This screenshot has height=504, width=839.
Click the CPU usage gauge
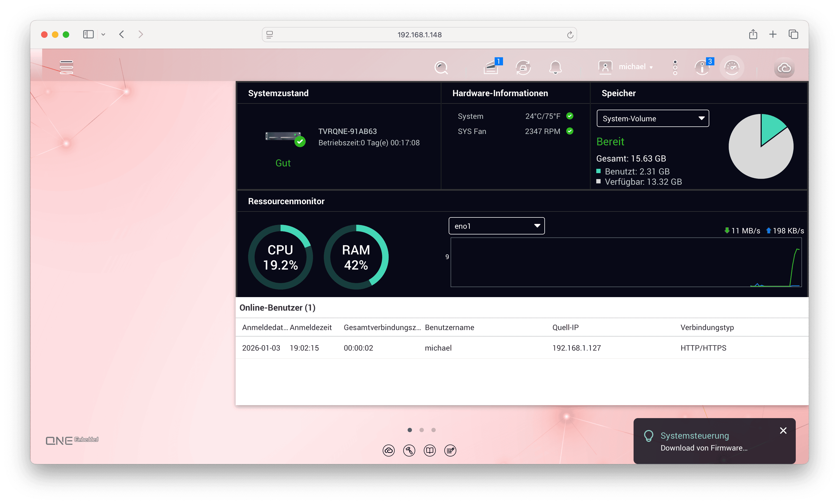[x=280, y=257]
